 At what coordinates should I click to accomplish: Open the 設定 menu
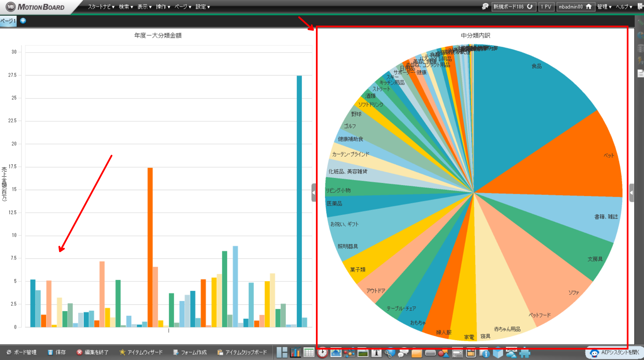(203, 7)
